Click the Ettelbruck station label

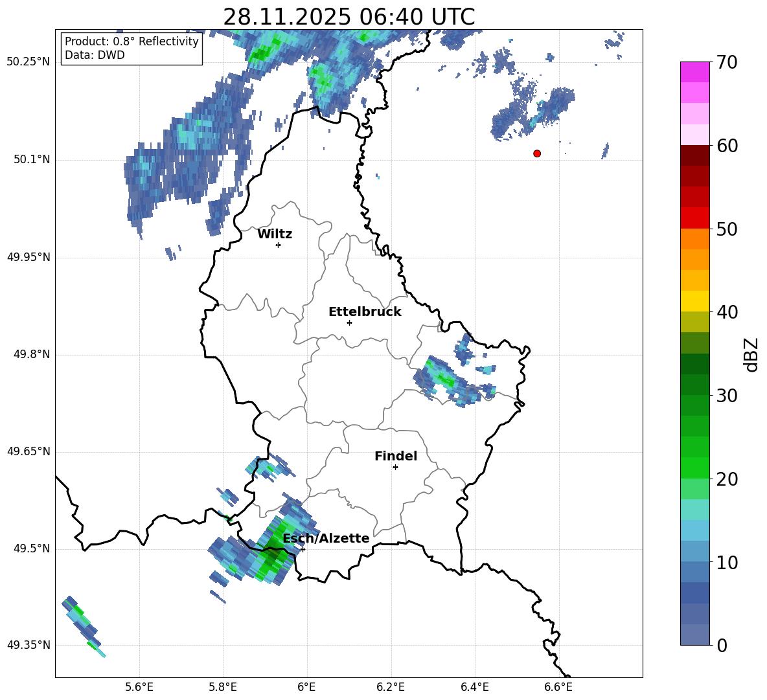pos(365,312)
